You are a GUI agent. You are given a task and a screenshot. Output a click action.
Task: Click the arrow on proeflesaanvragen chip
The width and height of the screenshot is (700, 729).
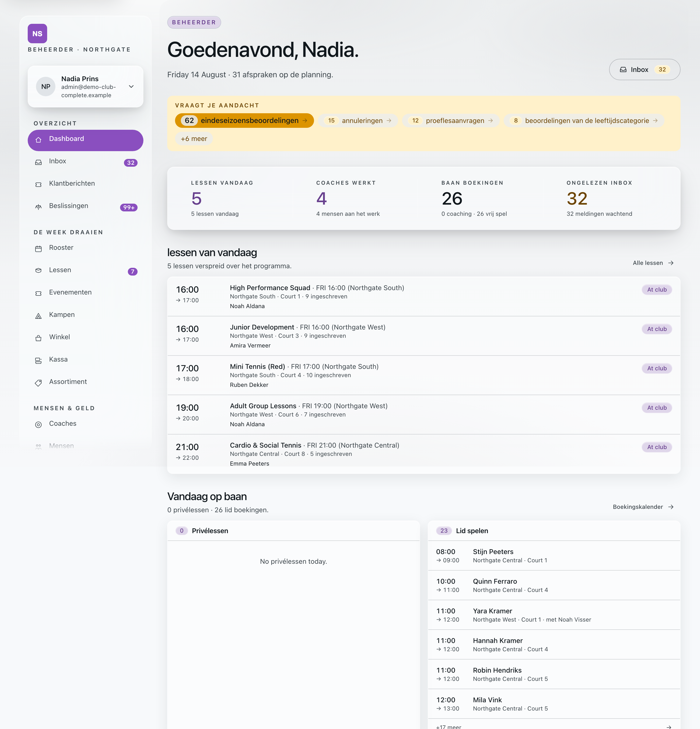pyautogui.click(x=490, y=121)
